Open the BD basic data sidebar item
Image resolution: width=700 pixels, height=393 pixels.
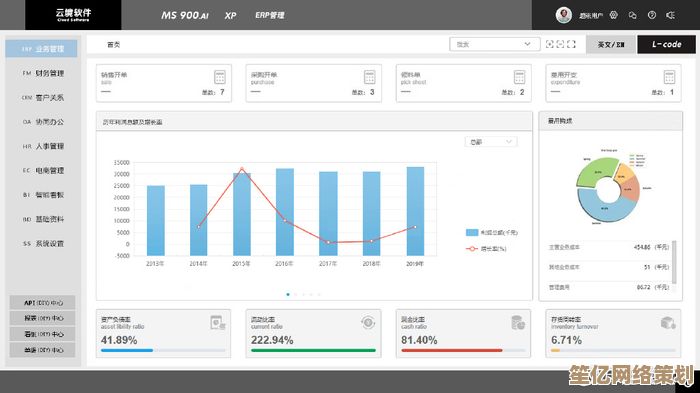(43, 219)
